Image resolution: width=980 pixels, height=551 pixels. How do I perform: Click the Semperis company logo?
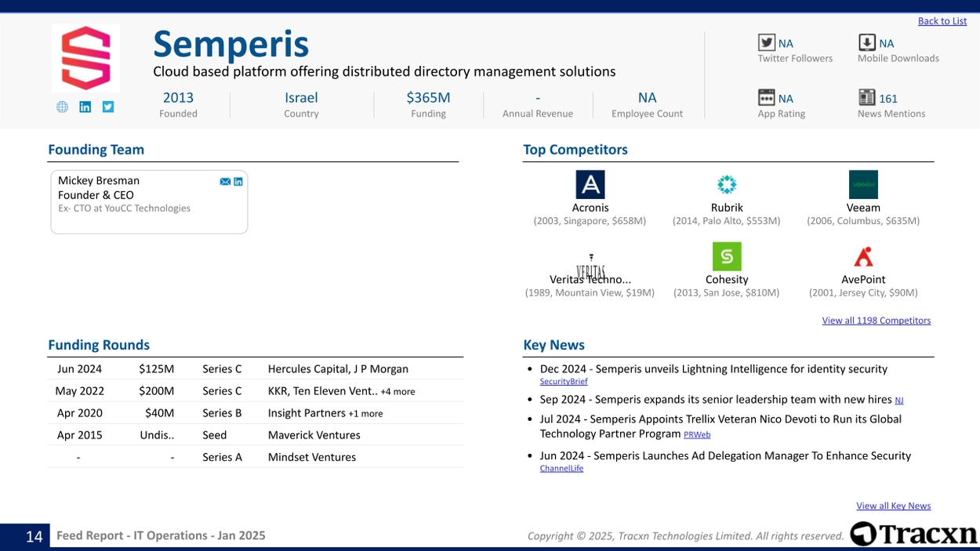(x=86, y=58)
